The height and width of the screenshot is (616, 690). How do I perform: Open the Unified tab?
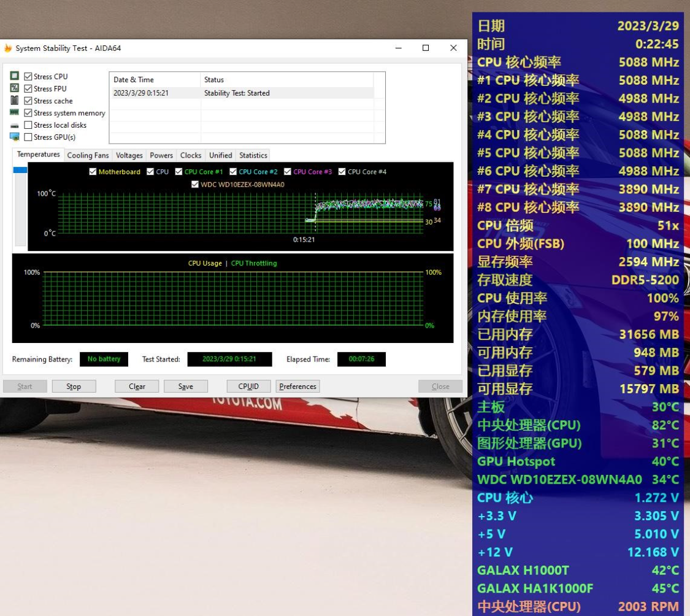[x=220, y=155]
